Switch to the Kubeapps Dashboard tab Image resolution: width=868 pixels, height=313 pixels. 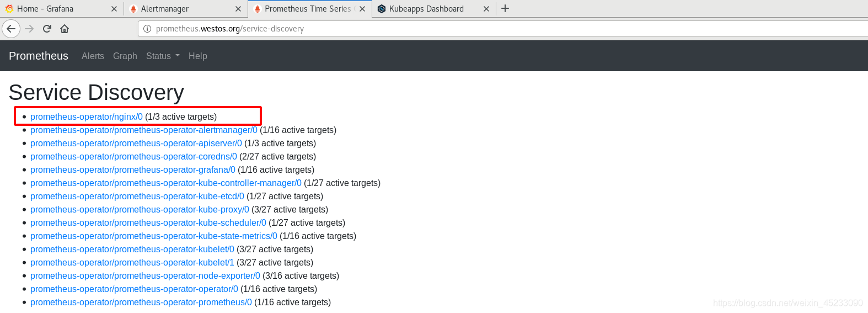coord(434,9)
